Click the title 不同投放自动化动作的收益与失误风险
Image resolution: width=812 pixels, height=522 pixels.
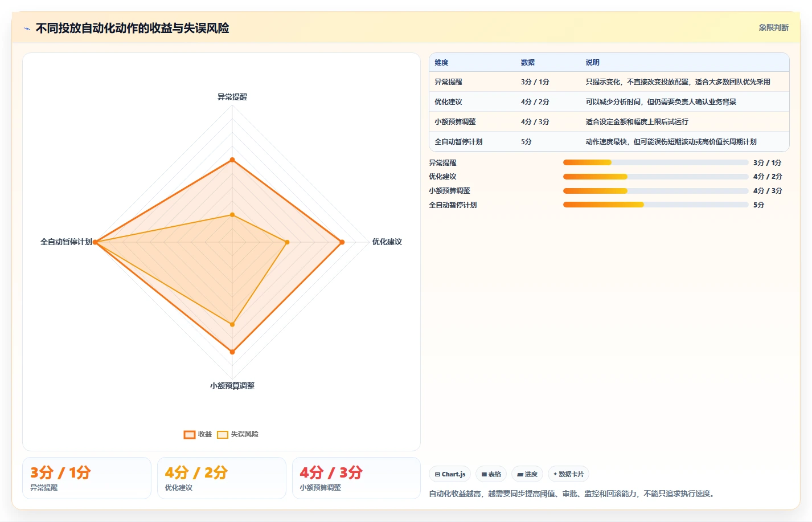click(x=132, y=28)
